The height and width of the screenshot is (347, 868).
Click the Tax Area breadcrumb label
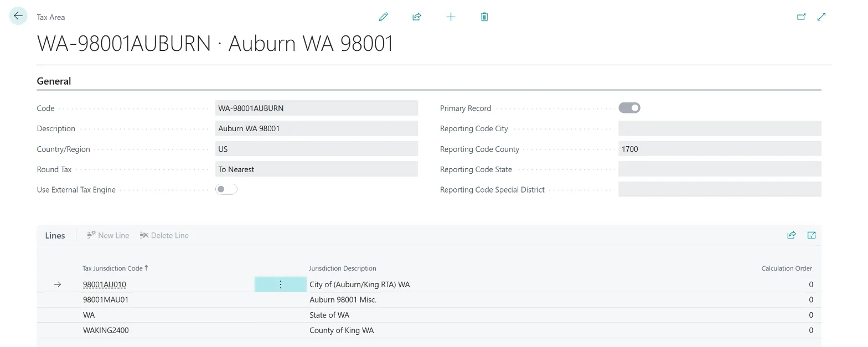tap(51, 17)
